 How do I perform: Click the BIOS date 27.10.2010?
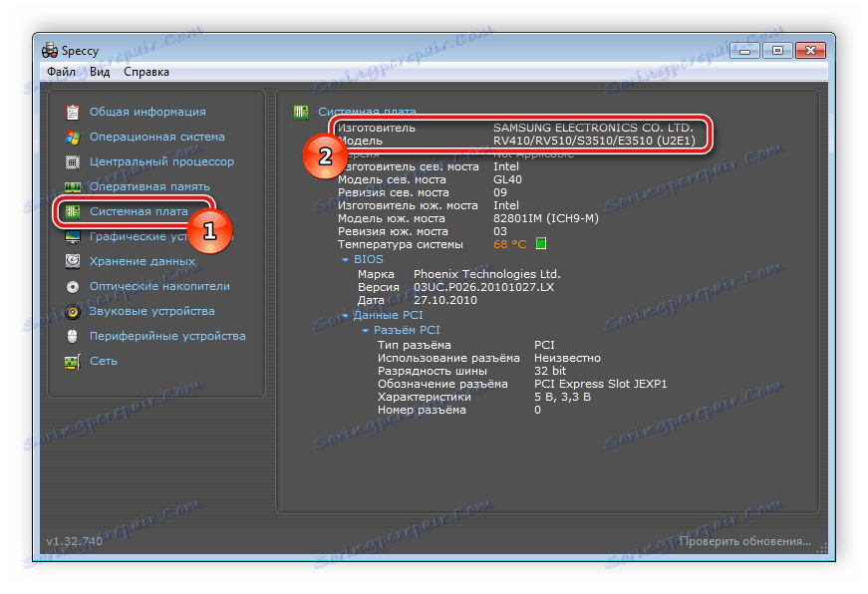[x=445, y=300]
